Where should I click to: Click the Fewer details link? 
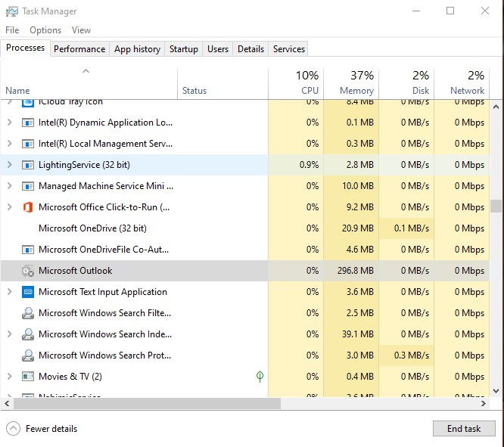point(51,429)
